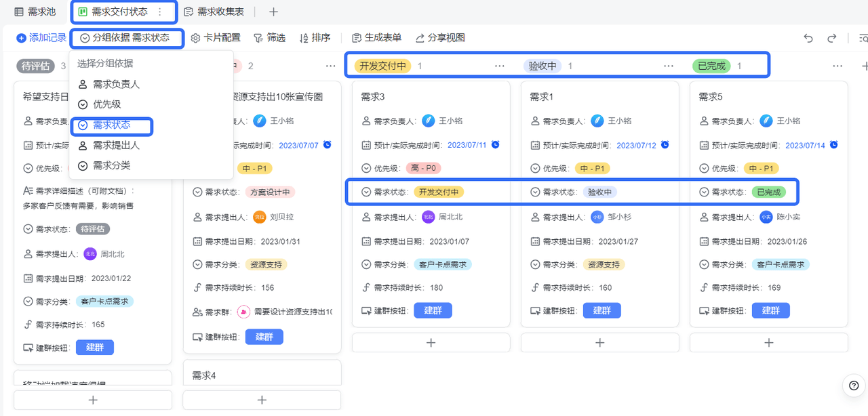This screenshot has width=868, height=416.
Task: Click alarm clock icon on 需求3 card
Action: pos(496,145)
